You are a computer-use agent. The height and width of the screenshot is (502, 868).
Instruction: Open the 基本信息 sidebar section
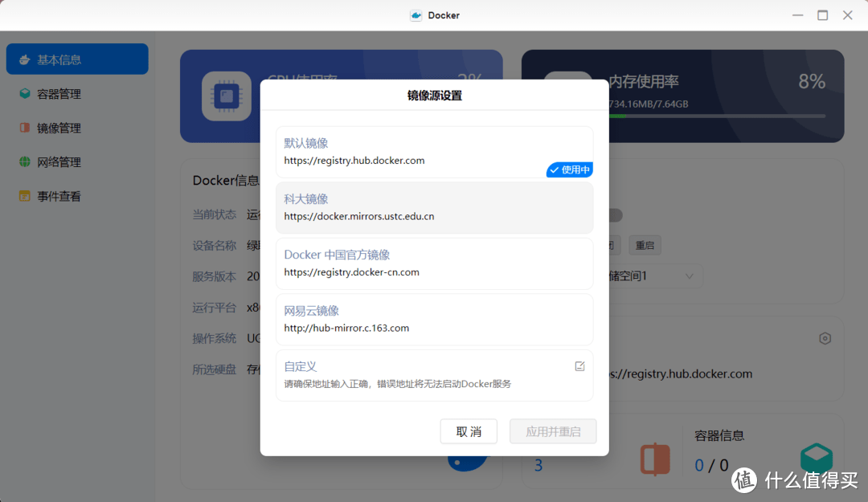pos(77,59)
